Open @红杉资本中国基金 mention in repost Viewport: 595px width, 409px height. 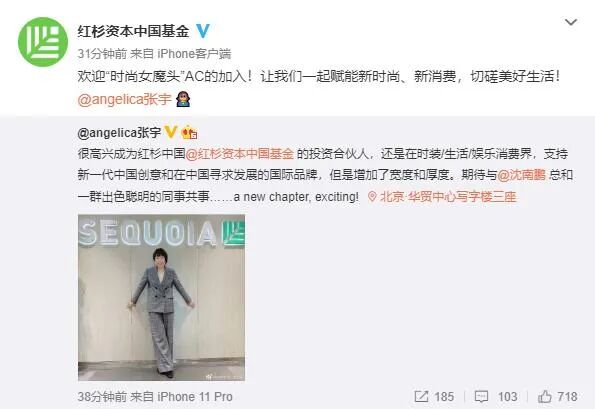[x=239, y=154]
